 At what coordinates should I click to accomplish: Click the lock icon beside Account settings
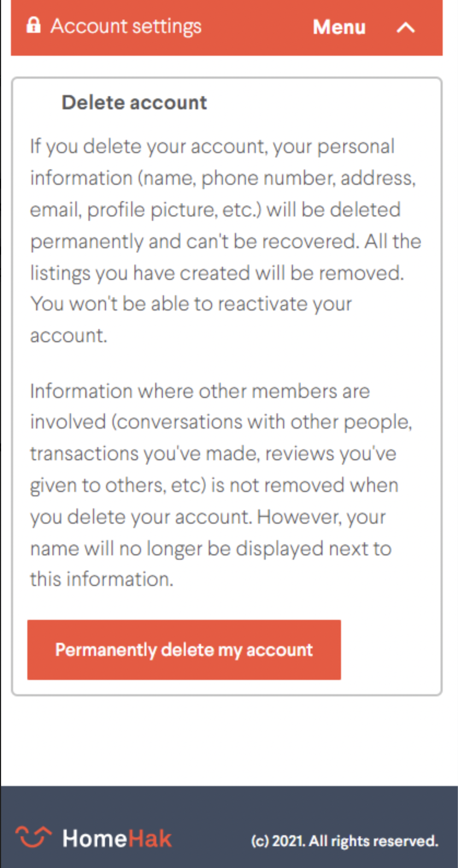point(33,25)
